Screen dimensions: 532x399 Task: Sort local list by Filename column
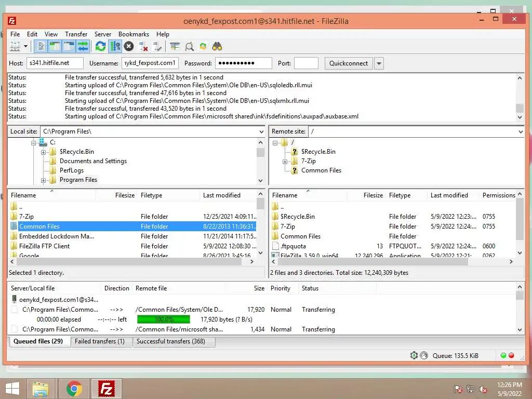click(x=52, y=195)
